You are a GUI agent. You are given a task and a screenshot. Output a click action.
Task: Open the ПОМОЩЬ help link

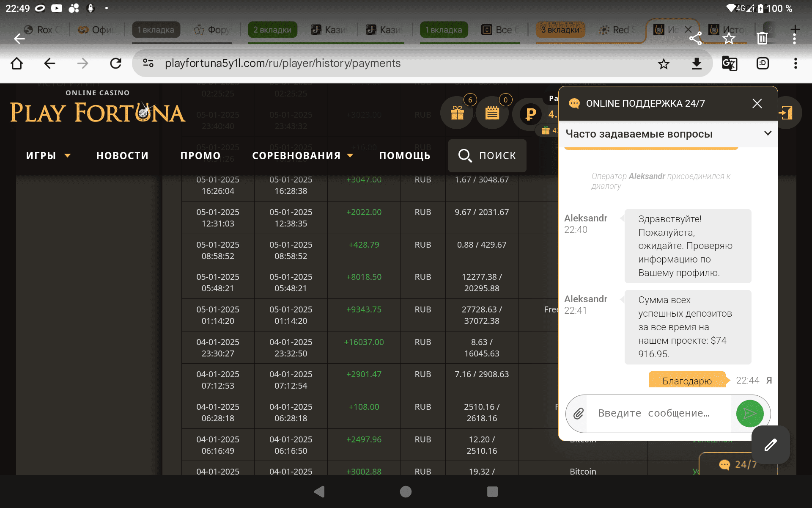(404, 156)
